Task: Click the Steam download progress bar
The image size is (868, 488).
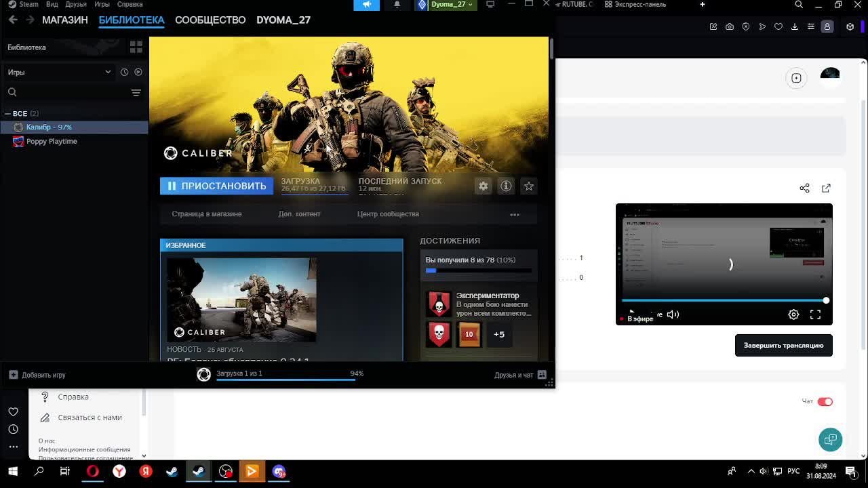Action: (x=285, y=380)
